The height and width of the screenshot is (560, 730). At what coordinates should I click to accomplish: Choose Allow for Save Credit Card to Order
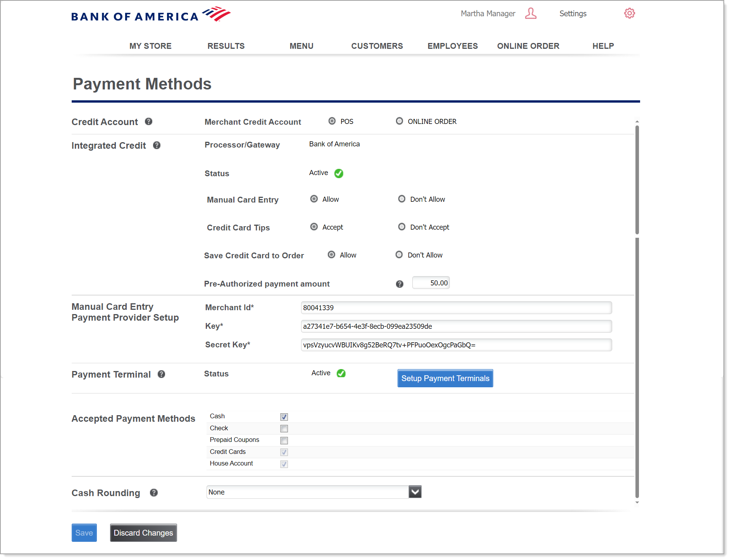tap(331, 255)
